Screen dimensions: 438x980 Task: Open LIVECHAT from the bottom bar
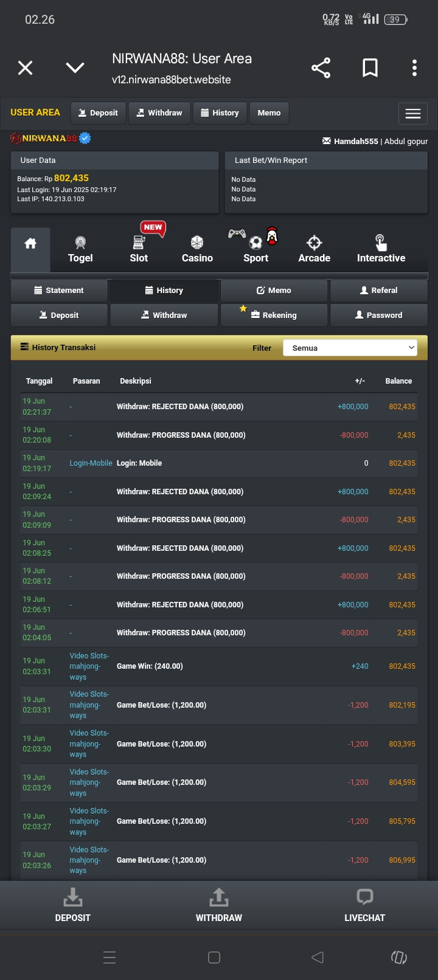364,905
